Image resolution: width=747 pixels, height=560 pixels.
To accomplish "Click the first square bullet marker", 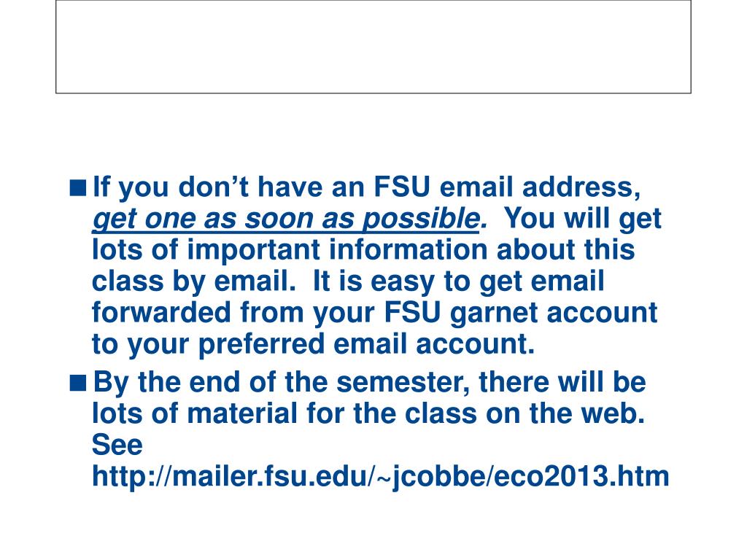I will point(78,187).
